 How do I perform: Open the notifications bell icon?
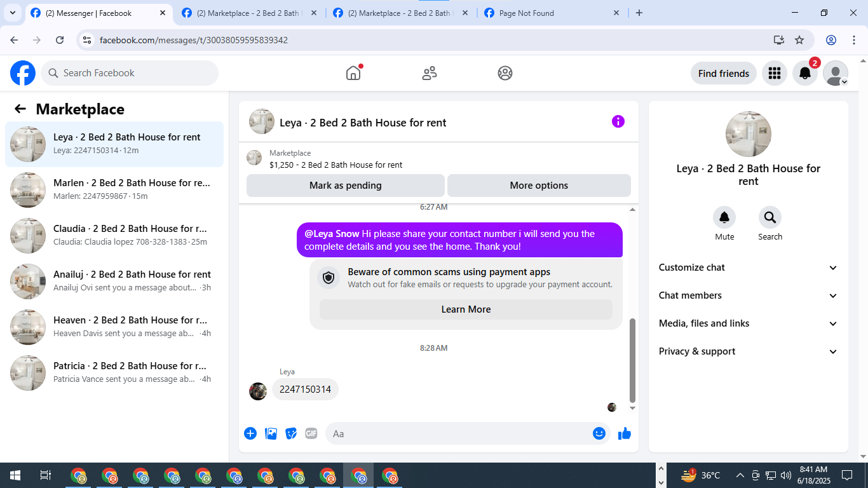pyautogui.click(x=805, y=73)
